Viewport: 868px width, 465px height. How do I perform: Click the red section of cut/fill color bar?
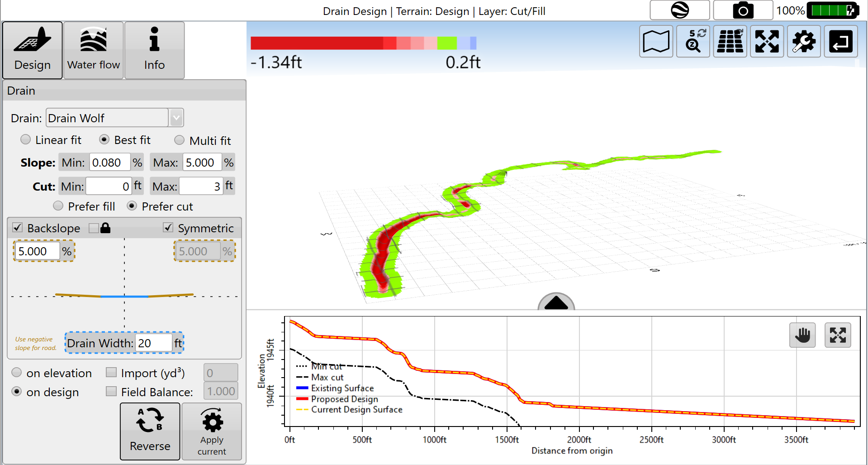[317, 43]
